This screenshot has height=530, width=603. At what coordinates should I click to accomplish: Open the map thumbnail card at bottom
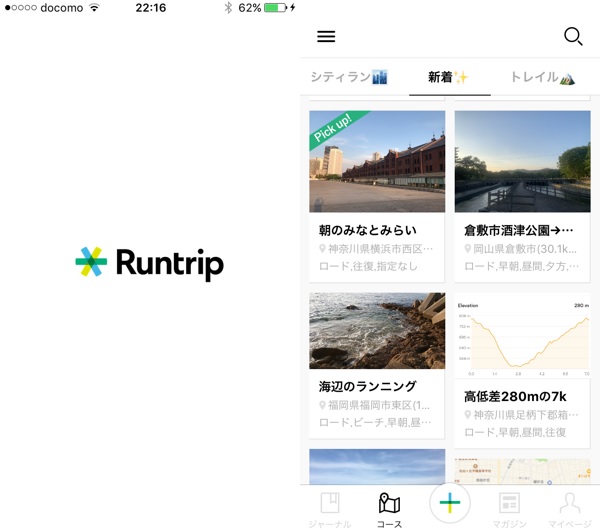(522, 471)
